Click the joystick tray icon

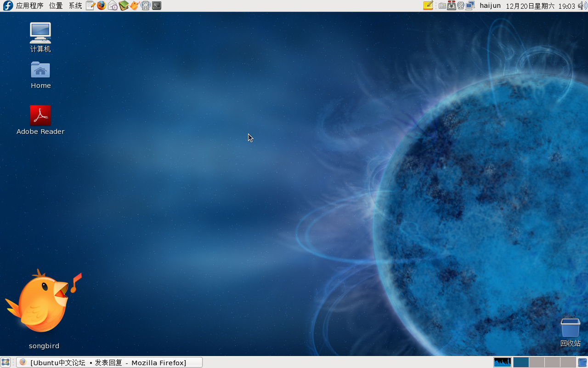pyautogui.click(x=452, y=6)
